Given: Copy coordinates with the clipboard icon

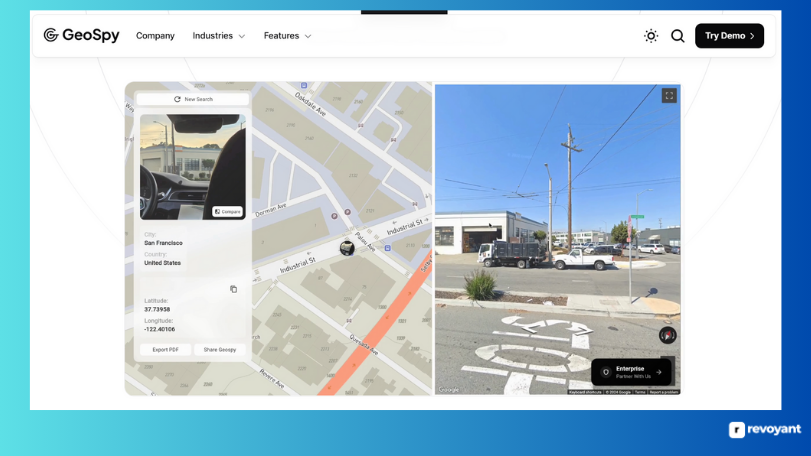Looking at the screenshot, I should pos(233,289).
